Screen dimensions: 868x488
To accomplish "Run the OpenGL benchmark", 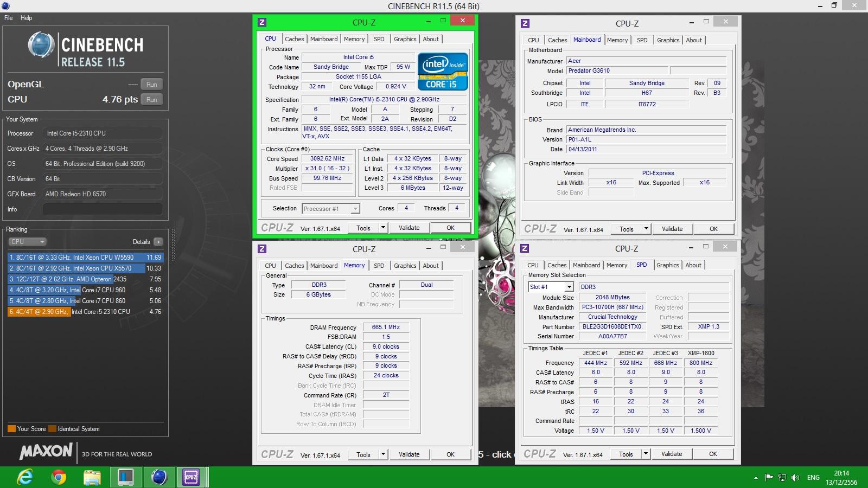I will (x=152, y=85).
